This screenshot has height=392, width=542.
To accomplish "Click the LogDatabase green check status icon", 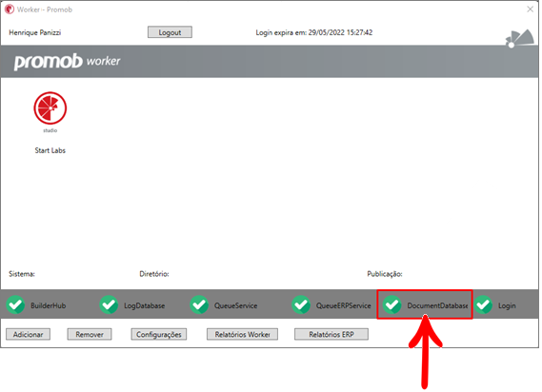I will point(109,305).
